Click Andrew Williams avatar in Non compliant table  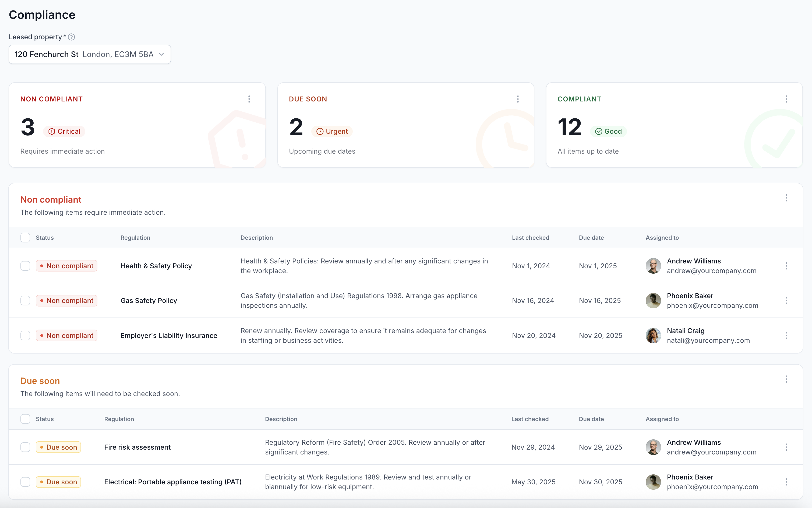pos(653,266)
